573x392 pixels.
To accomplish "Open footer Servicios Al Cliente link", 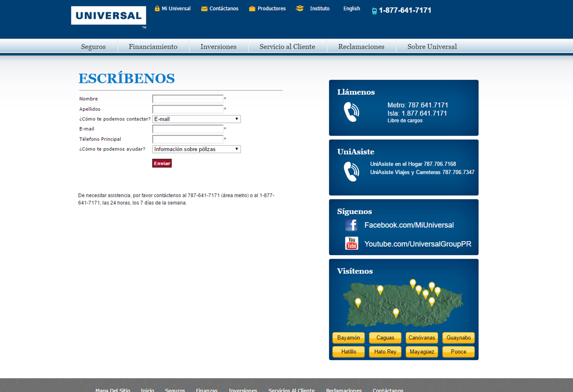I will [x=291, y=390].
